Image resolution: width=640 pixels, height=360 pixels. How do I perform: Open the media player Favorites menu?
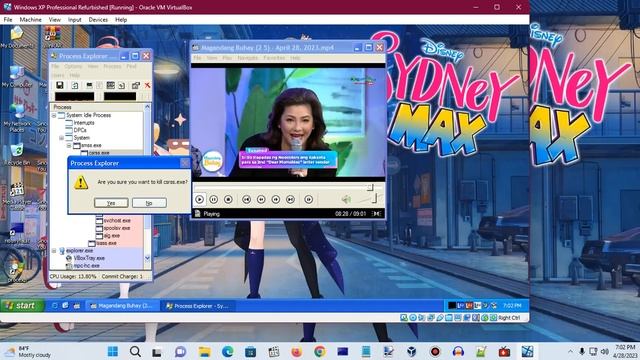click(x=274, y=58)
